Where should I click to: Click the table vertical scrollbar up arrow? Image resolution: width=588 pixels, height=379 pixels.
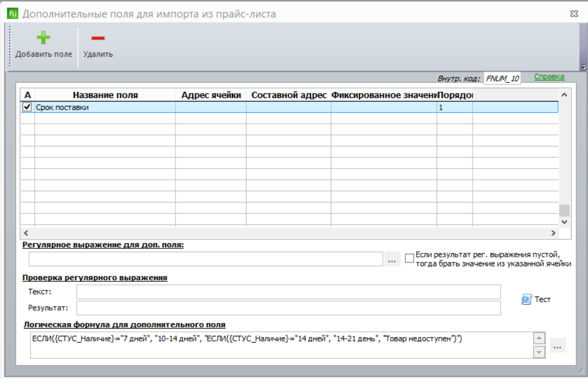[x=564, y=95]
